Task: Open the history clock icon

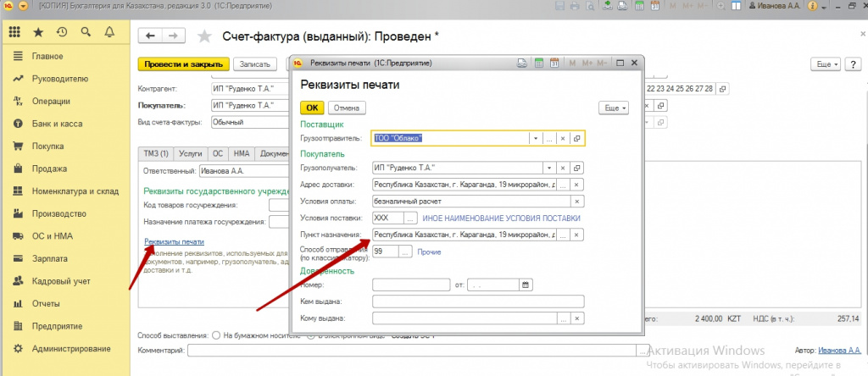Action: (x=62, y=32)
